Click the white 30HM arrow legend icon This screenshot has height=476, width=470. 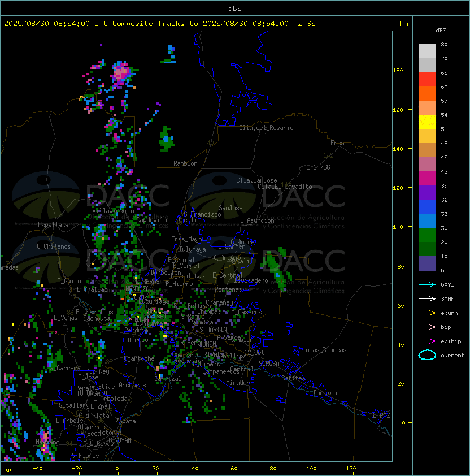[427, 298]
